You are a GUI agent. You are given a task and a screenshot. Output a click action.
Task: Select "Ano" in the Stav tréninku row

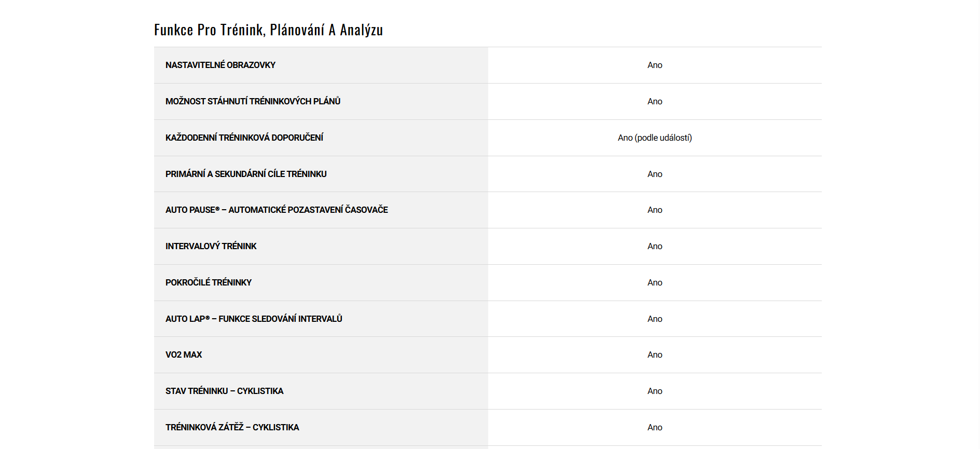pyautogui.click(x=655, y=391)
